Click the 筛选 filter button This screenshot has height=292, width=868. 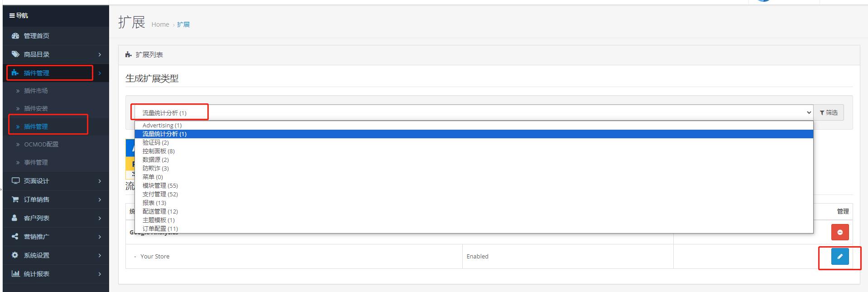tap(829, 112)
